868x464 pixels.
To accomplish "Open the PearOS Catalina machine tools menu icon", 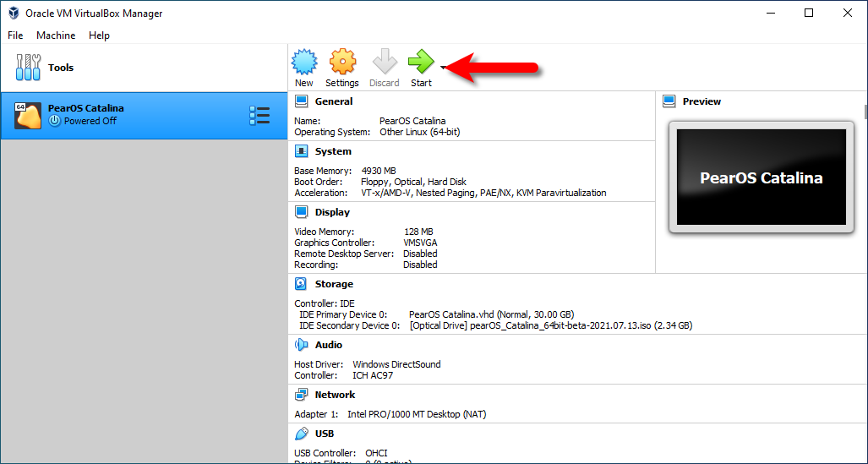I will [259, 115].
